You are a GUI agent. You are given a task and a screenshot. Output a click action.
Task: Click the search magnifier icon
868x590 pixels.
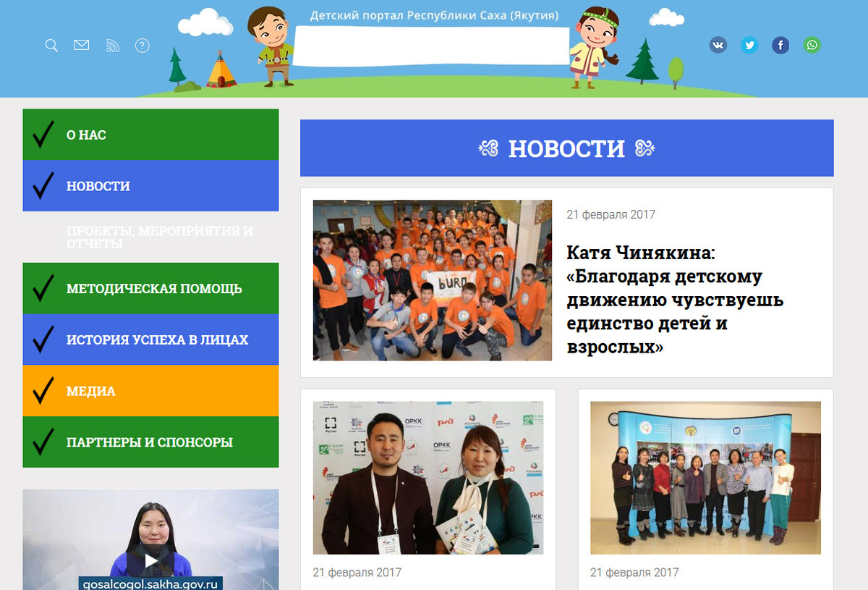coord(51,46)
